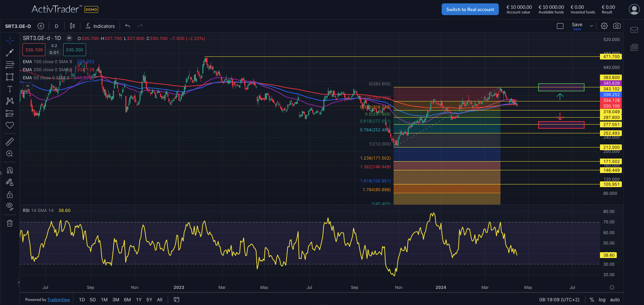Open the Fibonacci retracement tools
The width and height of the screenshot is (644, 305).
tap(10, 64)
